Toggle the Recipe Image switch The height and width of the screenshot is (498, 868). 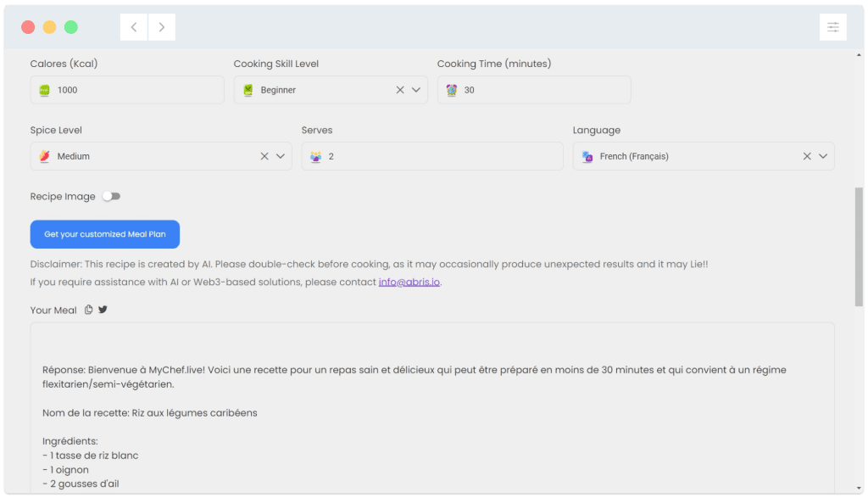tap(111, 196)
